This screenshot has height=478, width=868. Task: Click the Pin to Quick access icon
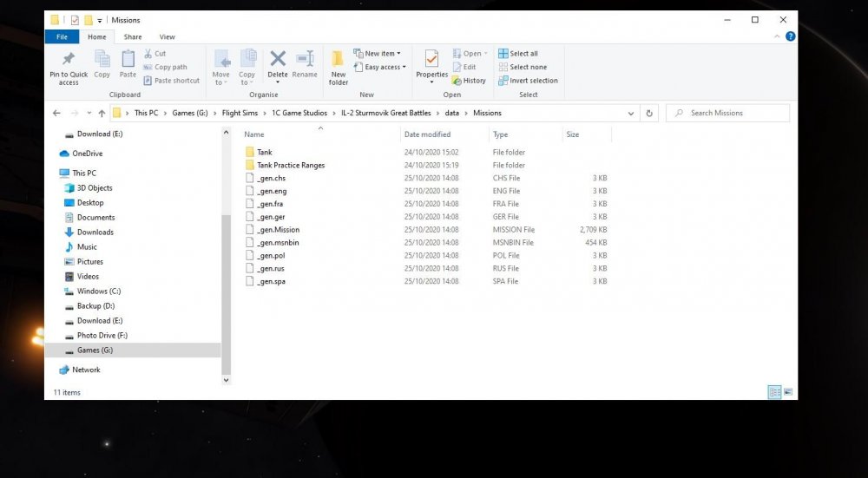[x=69, y=60]
